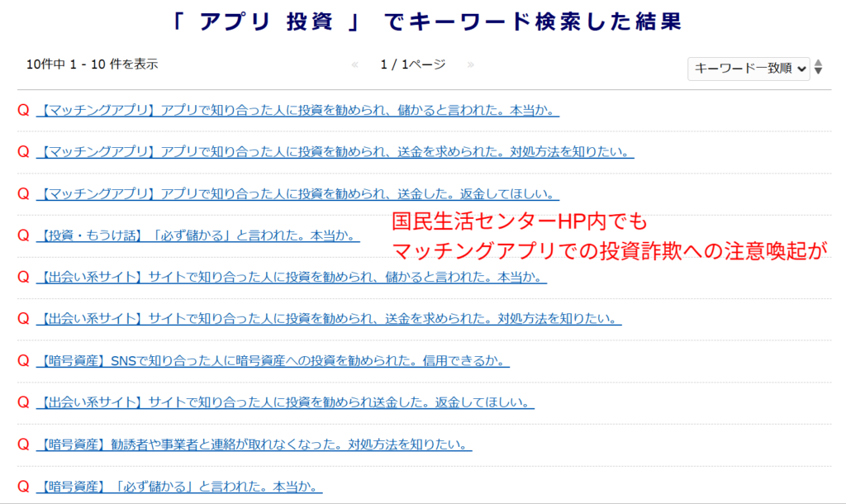
Task: Click the downward sort direction arrow
Action: tap(818, 73)
